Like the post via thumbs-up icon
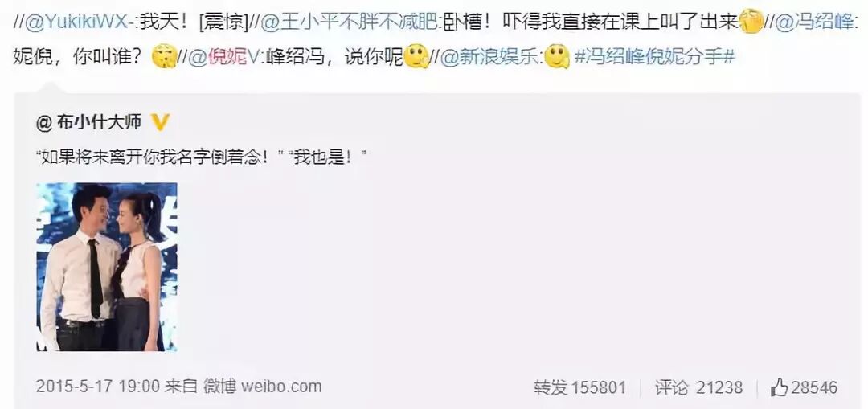Screen dimensions: 868x409 [779, 387]
